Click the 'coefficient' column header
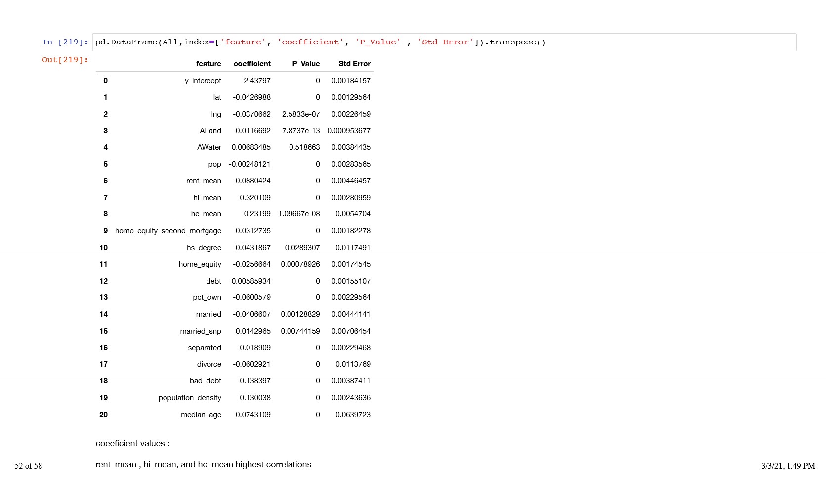830x504 pixels. 252,64
